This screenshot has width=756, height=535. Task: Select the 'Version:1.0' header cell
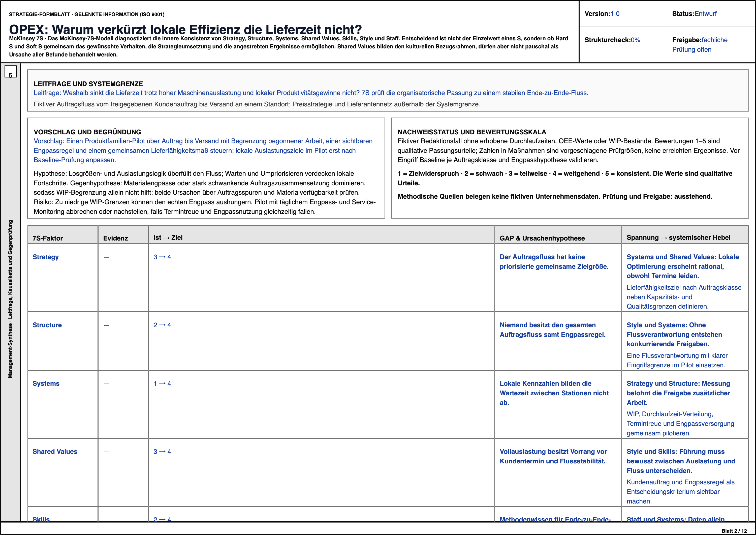[623, 14]
